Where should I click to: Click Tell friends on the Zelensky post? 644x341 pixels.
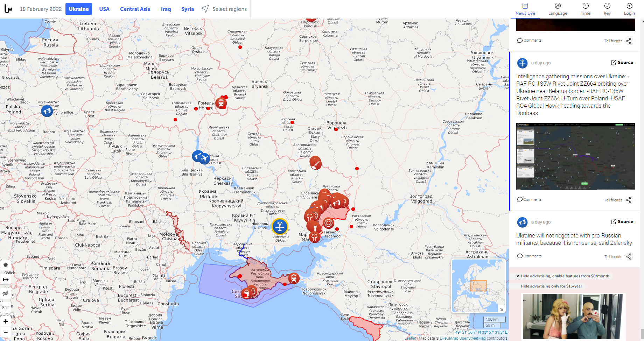[x=613, y=257]
